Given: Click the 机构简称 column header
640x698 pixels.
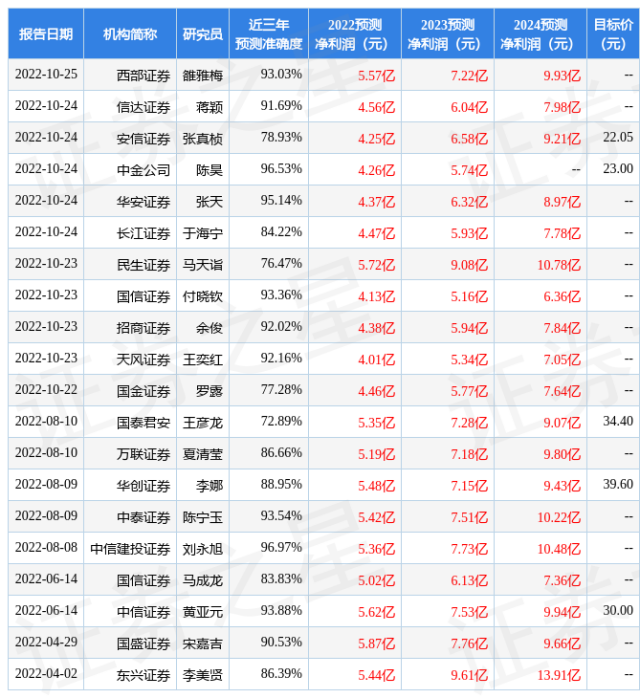Looking at the screenshot, I should (x=130, y=34).
